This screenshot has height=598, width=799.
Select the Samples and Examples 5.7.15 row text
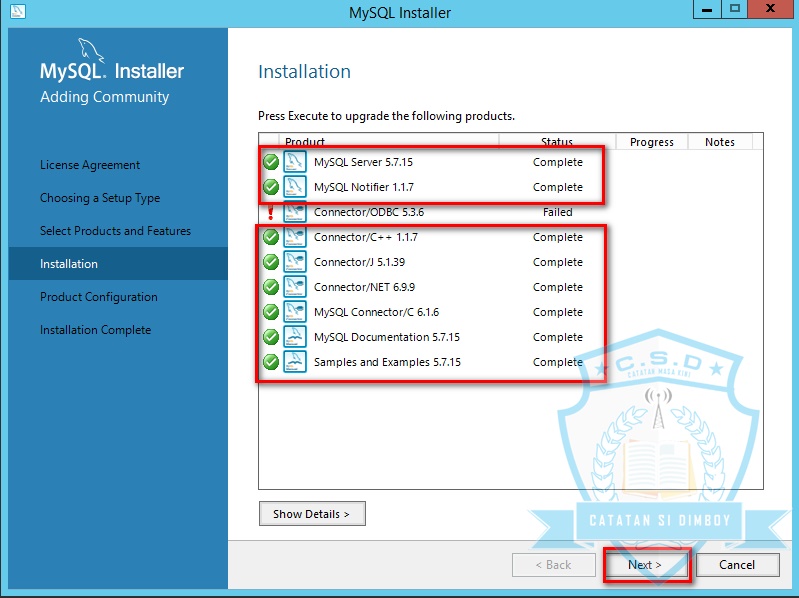[x=387, y=362]
